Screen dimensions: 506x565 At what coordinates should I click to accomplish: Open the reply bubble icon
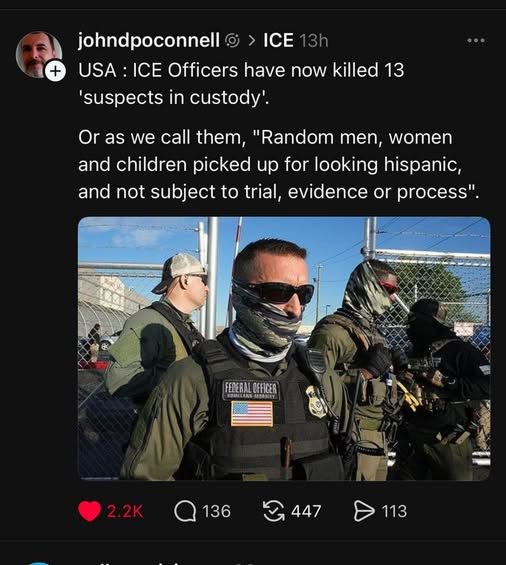pos(185,511)
